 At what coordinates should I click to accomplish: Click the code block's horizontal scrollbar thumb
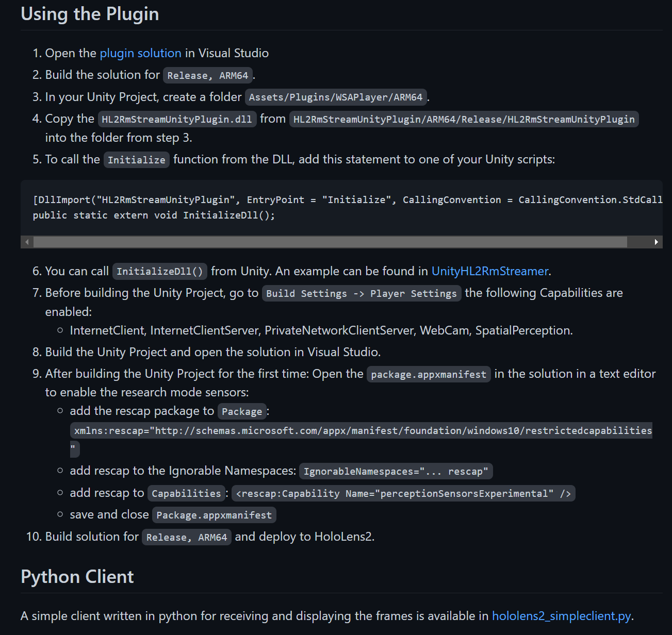point(330,242)
